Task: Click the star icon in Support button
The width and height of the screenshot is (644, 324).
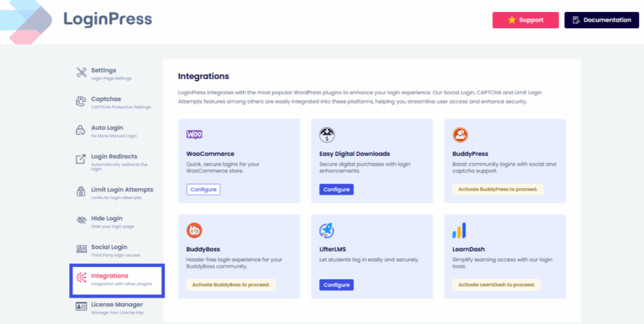Action: (512, 20)
